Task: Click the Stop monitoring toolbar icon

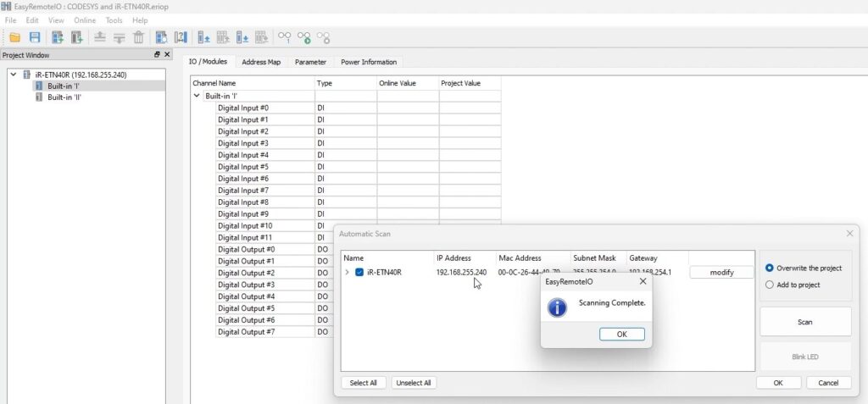Action: click(323, 37)
